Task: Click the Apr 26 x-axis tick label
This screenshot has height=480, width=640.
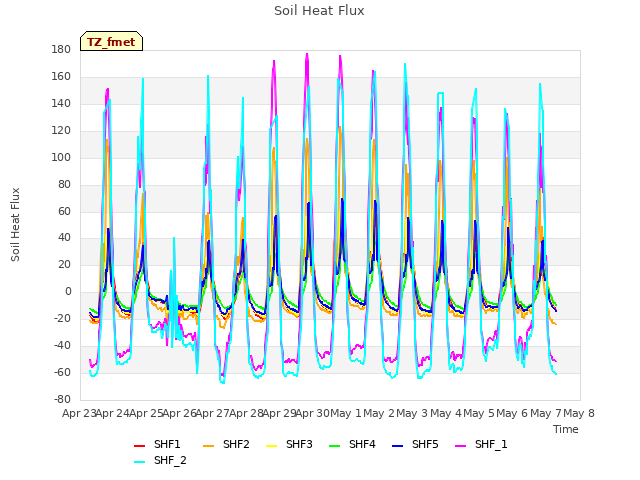Action: tap(179, 413)
